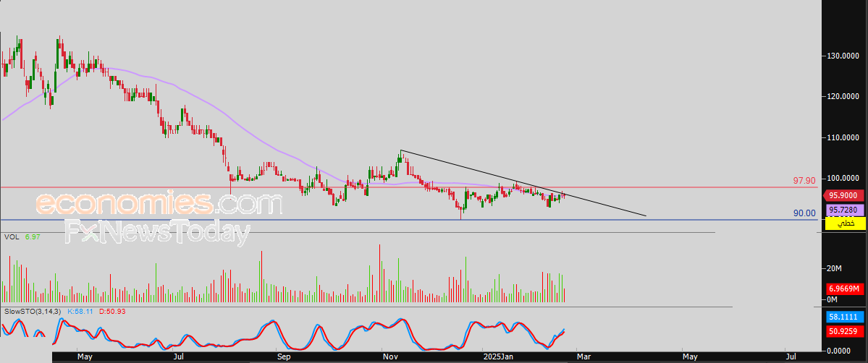
Task: Click the green 6.97 volume value
Action: [x=32, y=237]
